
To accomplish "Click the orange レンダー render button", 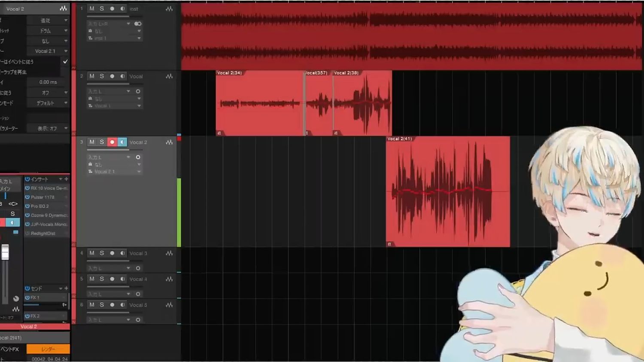I will 48,349.
